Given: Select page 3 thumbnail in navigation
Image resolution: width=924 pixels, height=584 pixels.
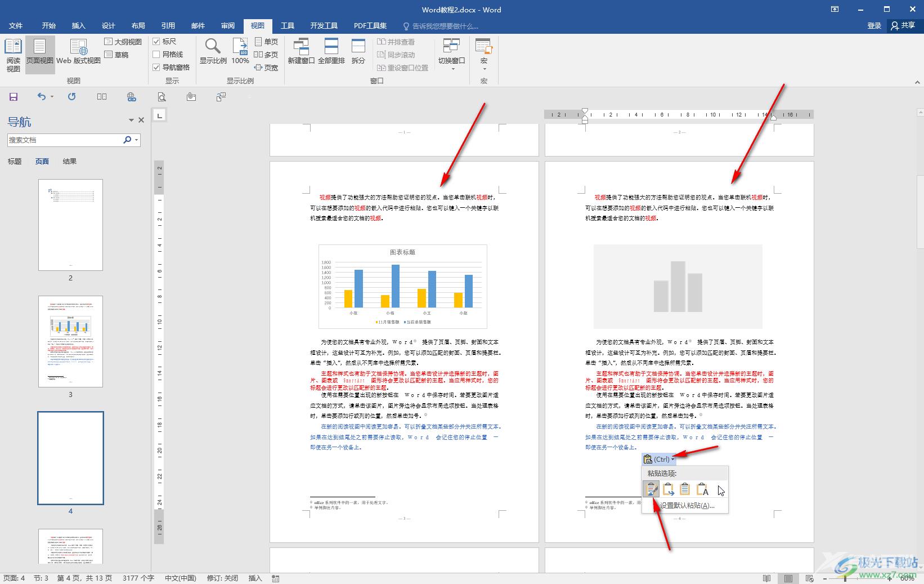Looking at the screenshot, I should tap(70, 341).
